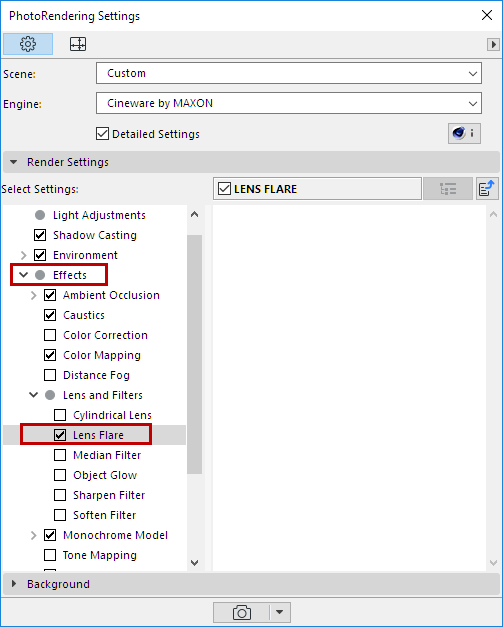
Task: Select Light Adjustments in the settings tree
Action: 99,215
